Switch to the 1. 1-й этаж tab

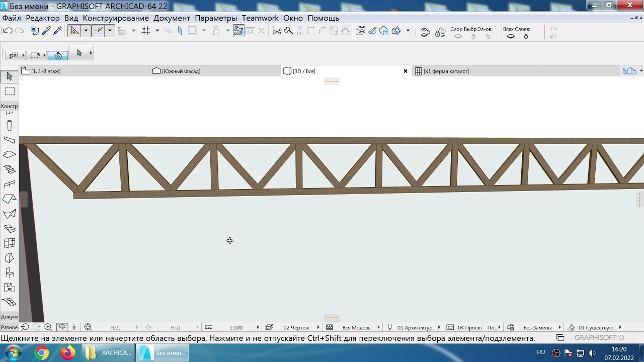click(85, 71)
